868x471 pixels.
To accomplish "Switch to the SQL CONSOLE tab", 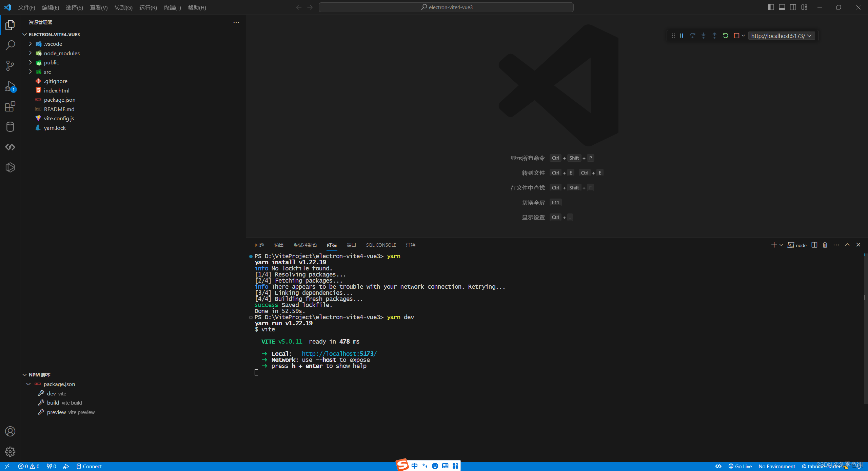I will [380, 245].
